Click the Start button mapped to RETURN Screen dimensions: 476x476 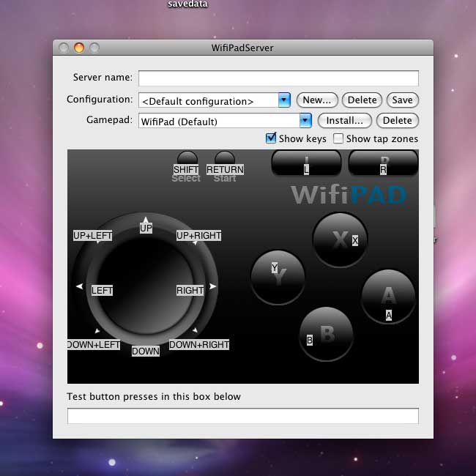pos(225,158)
